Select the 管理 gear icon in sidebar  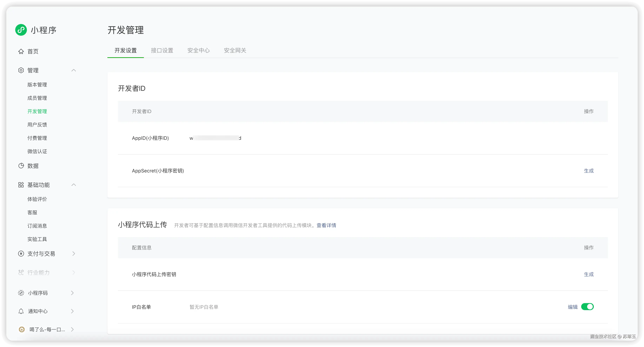[x=21, y=70]
